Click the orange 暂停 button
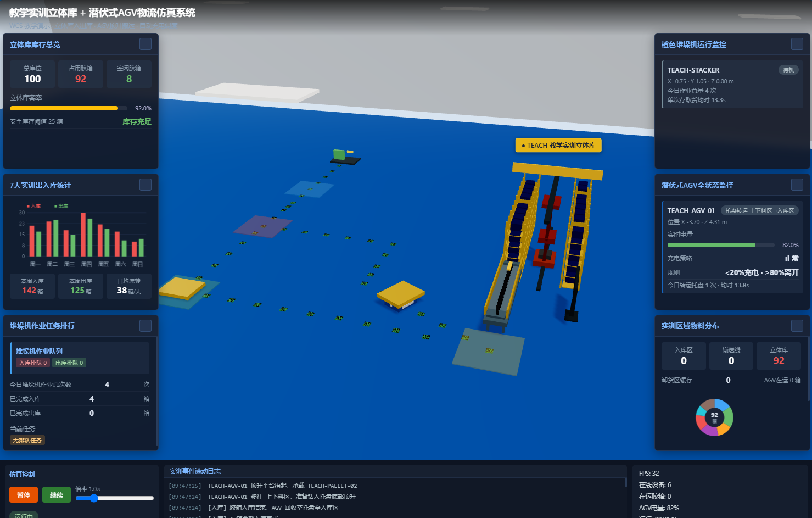This screenshot has width=812, height=518. click(x=24, y=495)
